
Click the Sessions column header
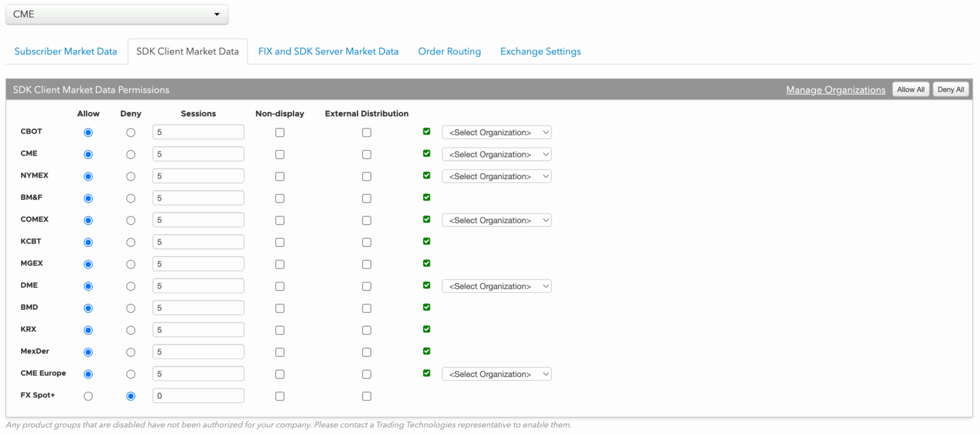click(x=198, y=114)
